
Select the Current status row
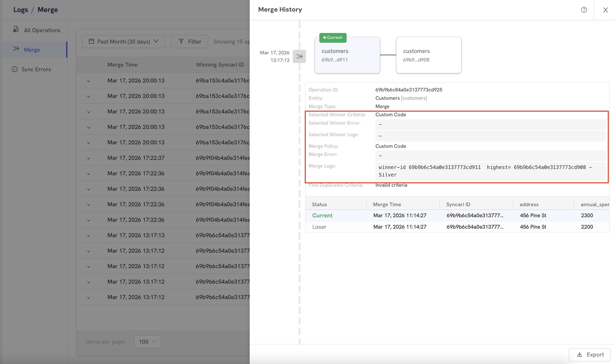tap(457, 215)
